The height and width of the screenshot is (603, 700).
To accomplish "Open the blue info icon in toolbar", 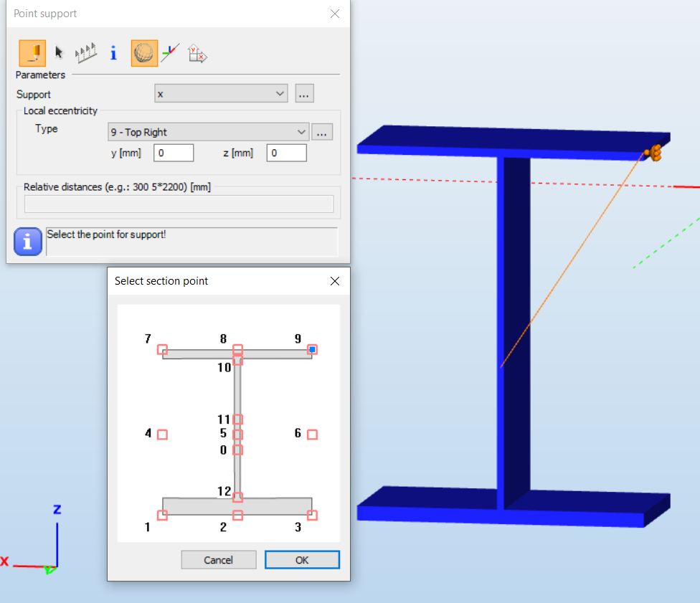I will pyautogui.click(x=113, y=53).
